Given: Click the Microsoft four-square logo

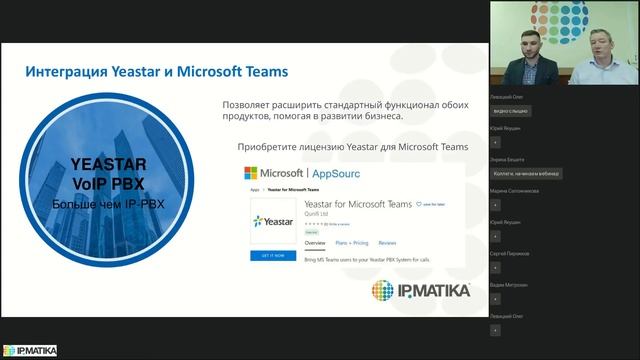Looking at the screenshot, I should tap(251, 173).
